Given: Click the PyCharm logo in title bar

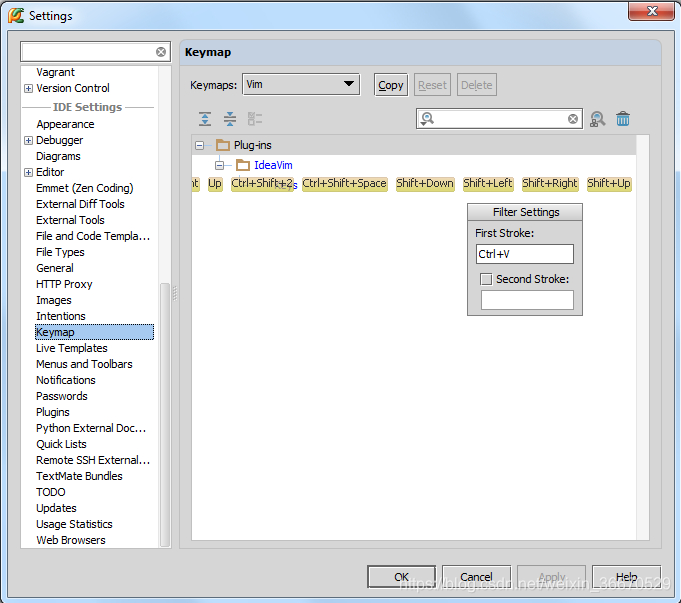Looking at the screenshot, I should click(x=16, y=16).
